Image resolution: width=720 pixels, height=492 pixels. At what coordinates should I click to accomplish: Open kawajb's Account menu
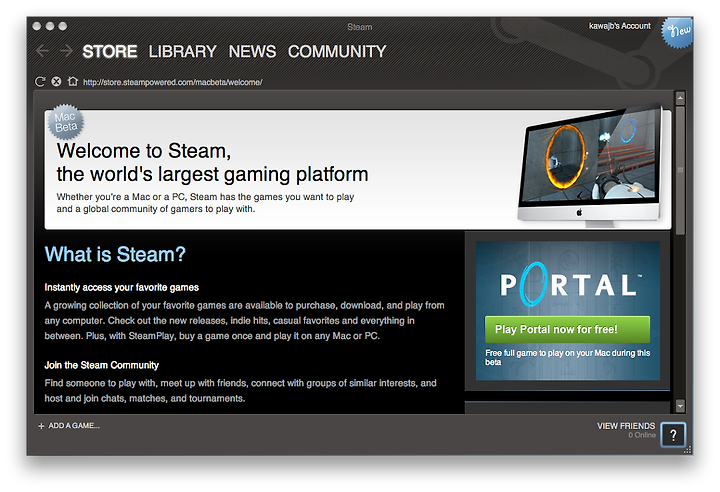pyautogui.click(x=619, y=26)
